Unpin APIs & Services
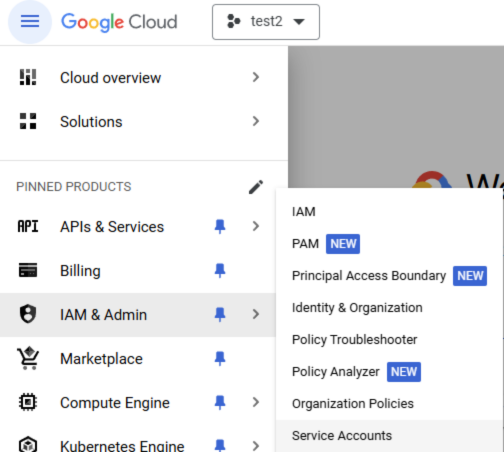504x452 pixels. [x=220, y=226]
